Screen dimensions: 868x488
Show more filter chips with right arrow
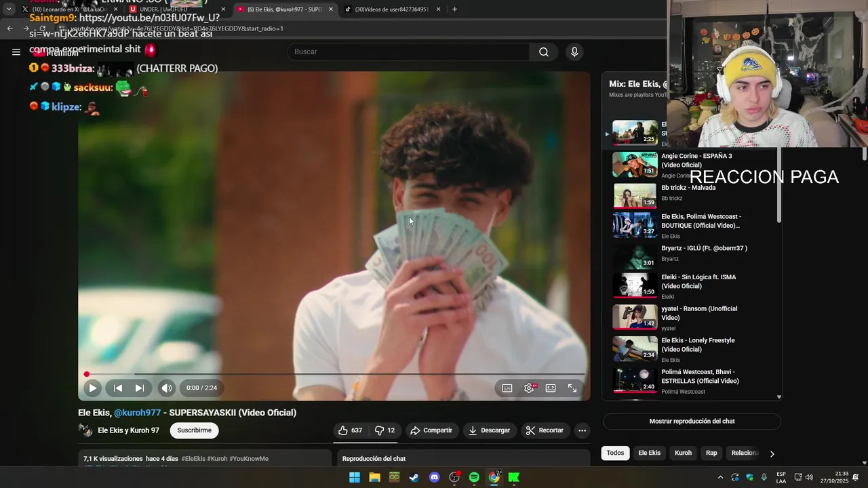[772, 453]
